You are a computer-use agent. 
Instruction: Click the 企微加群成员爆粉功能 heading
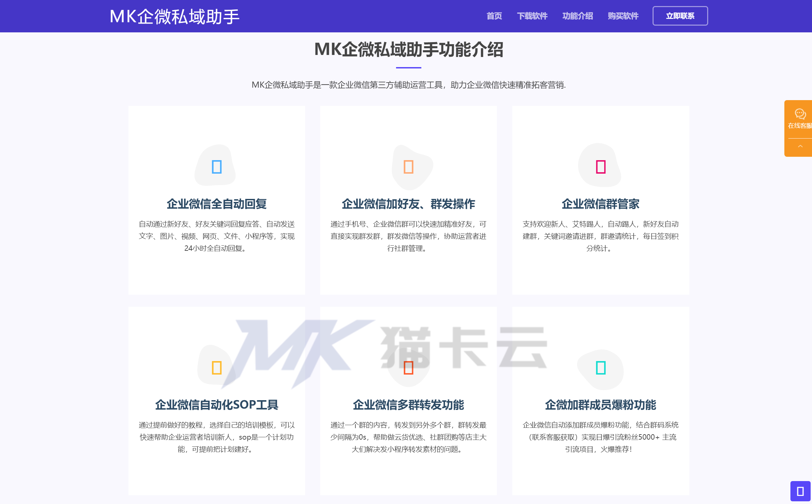(601, 405)
